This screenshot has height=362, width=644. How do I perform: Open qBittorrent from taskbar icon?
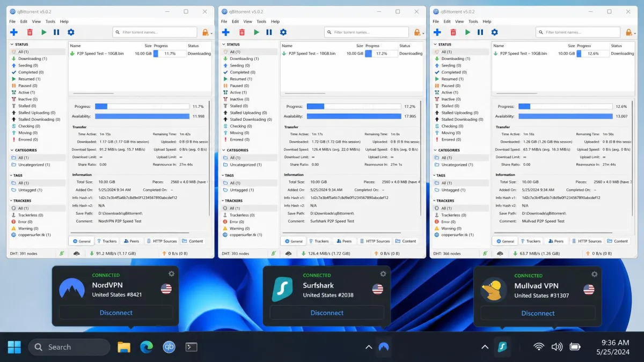[x=169, y=347]
